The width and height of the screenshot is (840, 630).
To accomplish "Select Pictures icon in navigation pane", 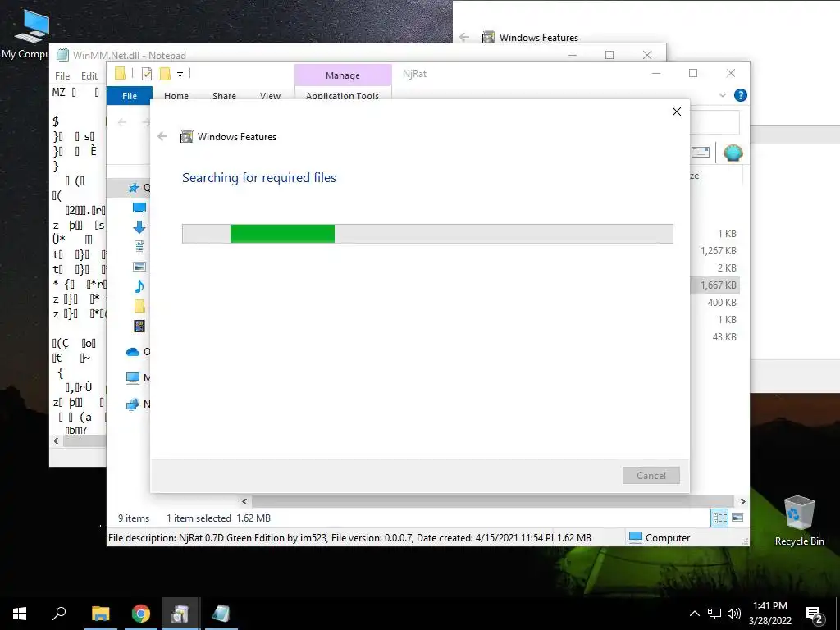I will point(139,267).
